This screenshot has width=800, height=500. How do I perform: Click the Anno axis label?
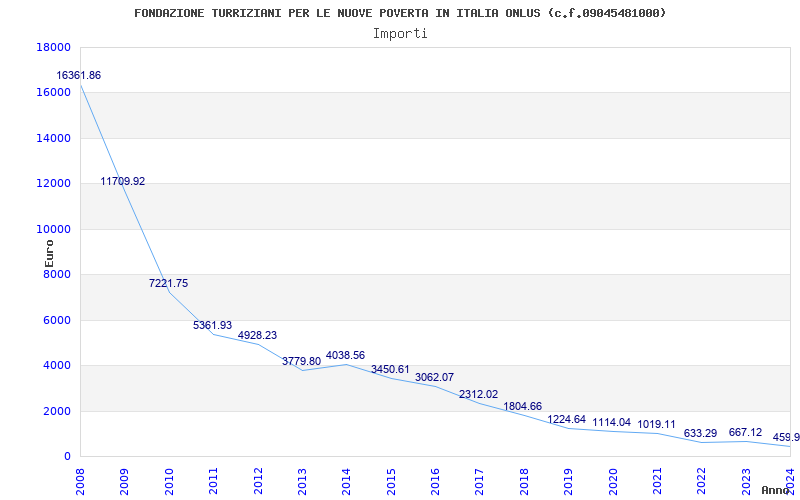coord(775,490)
